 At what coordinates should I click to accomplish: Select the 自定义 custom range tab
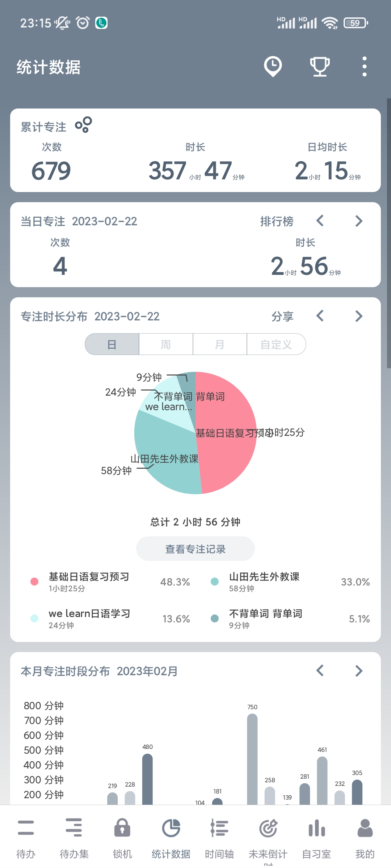coord(276,344)
